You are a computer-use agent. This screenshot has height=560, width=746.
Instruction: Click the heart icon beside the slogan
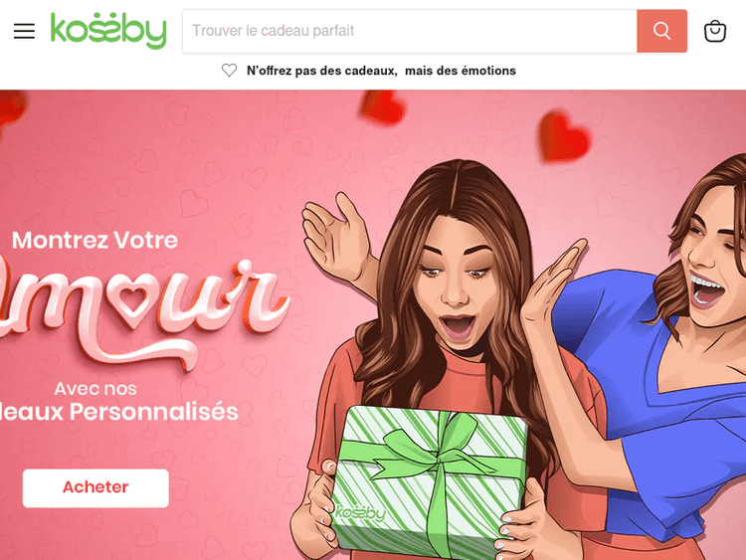click(x=230, y=71)
